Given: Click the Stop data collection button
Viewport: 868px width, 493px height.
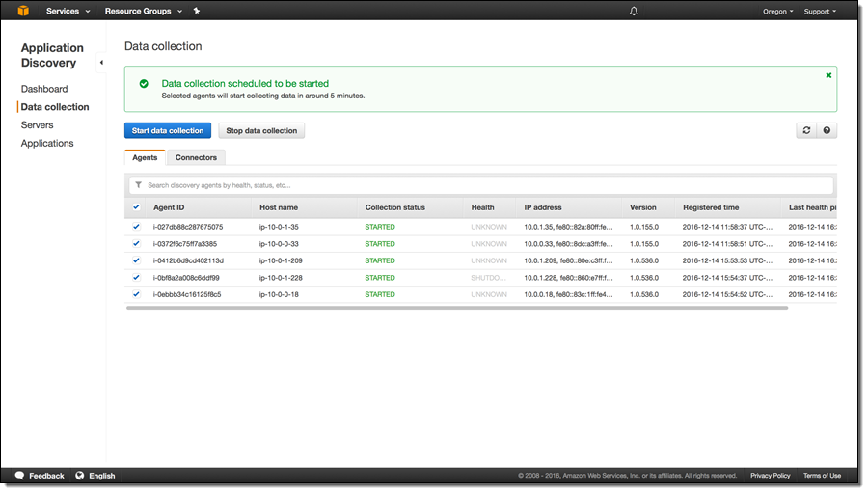Looking at the screenshot, I should pos(261,130).
